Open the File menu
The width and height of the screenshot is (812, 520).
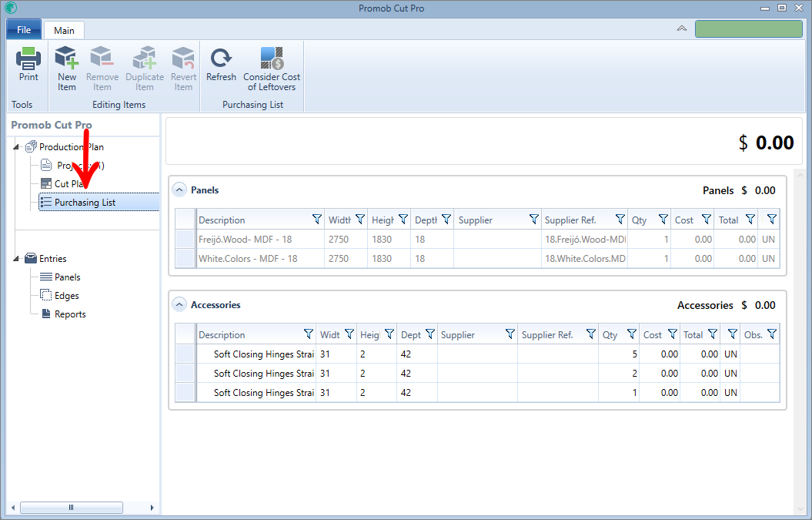(24, 30)
